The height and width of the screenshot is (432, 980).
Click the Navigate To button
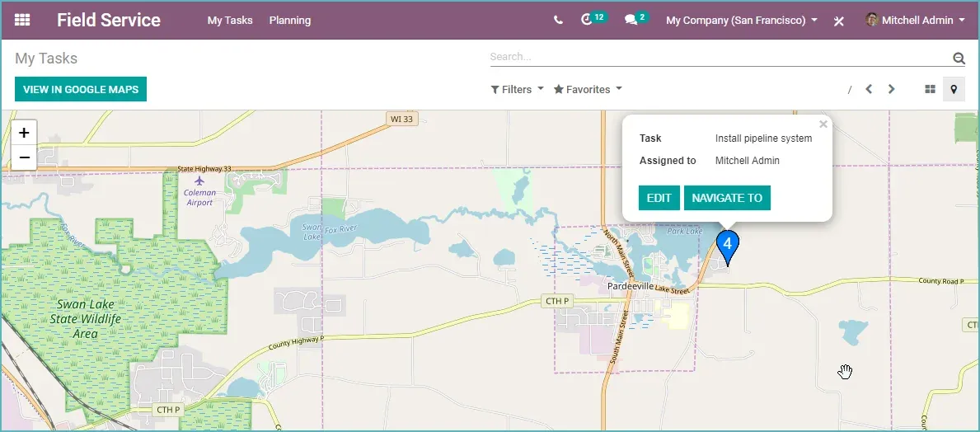[x=727, y=198]
